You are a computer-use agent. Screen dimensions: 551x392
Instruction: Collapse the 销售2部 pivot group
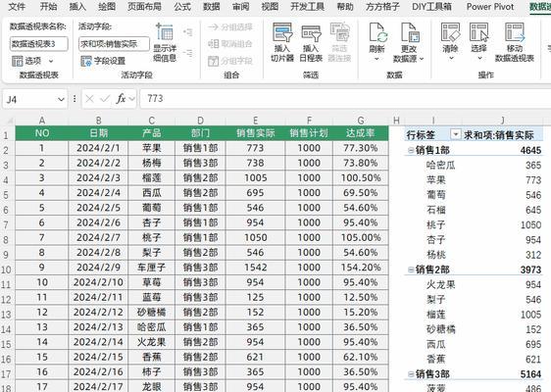pyautogui.click(x=410, y=269)
